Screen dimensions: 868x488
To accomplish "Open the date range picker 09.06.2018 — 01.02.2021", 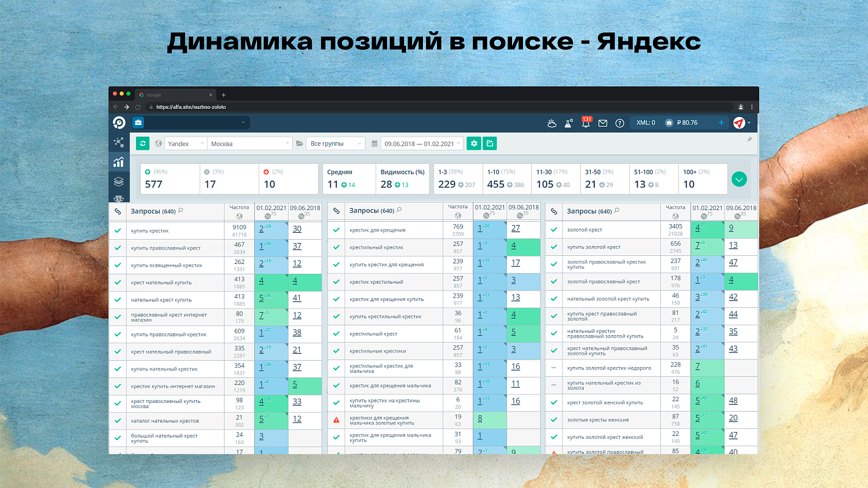I will pos(421,143).
